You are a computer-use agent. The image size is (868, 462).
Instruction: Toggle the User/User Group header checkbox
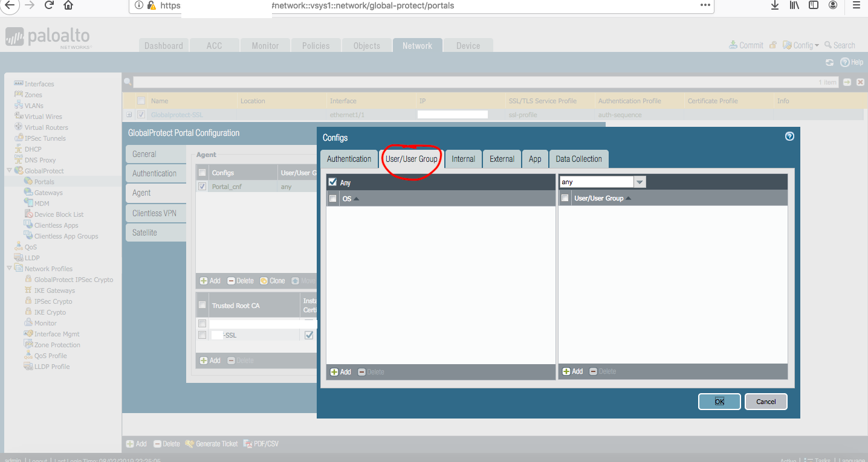pyautogui.click(x=565, y=198)
